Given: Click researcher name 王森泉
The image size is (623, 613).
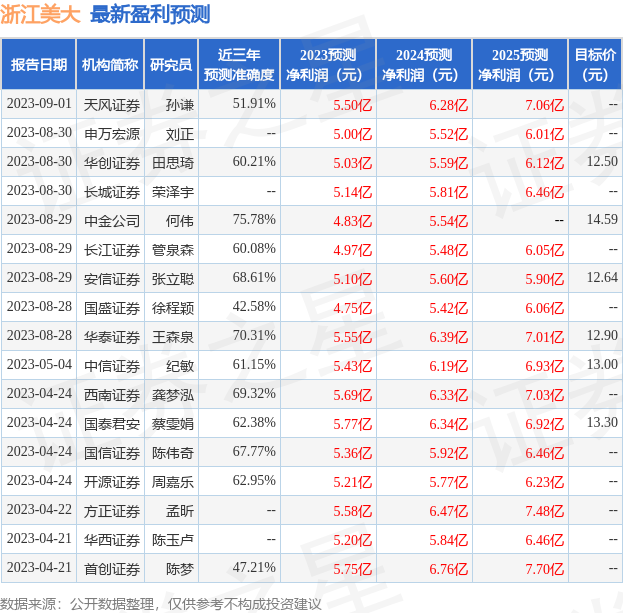Looking at the screenshot, I should [173, 337].
